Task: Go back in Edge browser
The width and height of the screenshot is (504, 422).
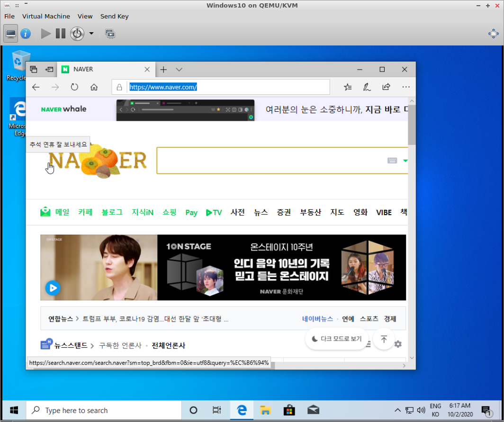Action: (x=36, y=87)
